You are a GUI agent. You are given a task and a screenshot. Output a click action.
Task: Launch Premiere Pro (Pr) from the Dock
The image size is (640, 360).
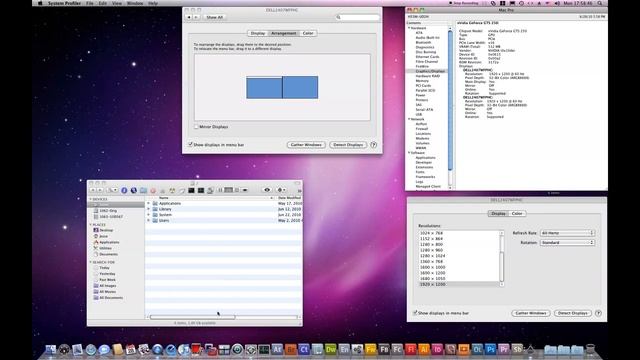click(504, 350)
